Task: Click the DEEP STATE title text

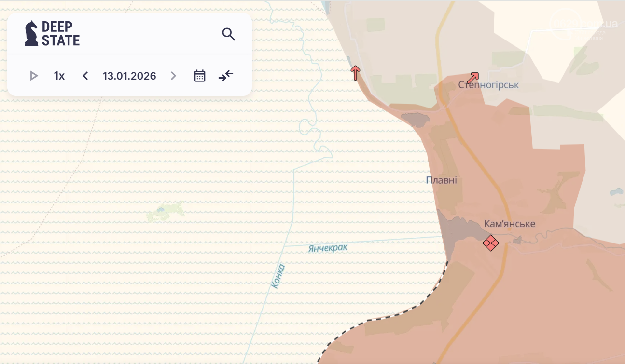Action: pyautogui.click(x=60, y=33)
